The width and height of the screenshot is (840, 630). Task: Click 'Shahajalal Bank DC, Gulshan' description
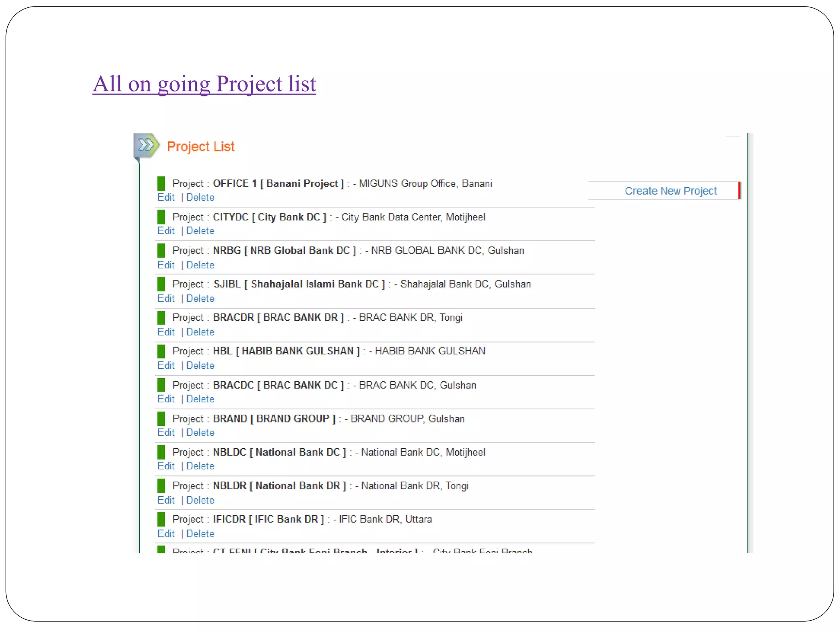click(x=466, y=284)
